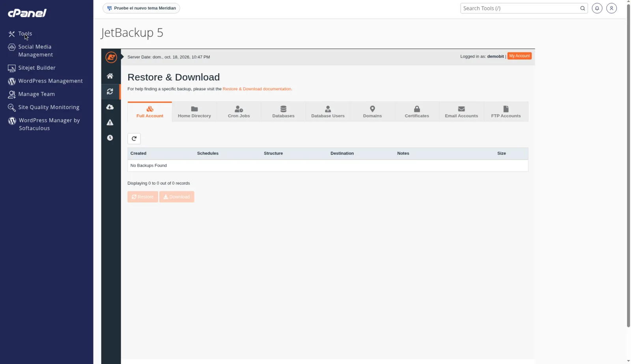Switch to the Database Users tab
Screen dimensions: 631x364
(328, 112)
